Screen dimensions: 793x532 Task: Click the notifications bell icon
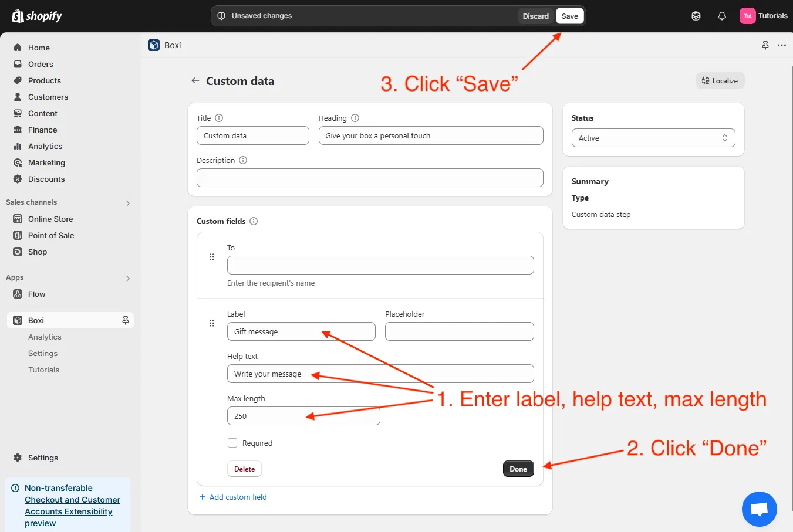722,16
